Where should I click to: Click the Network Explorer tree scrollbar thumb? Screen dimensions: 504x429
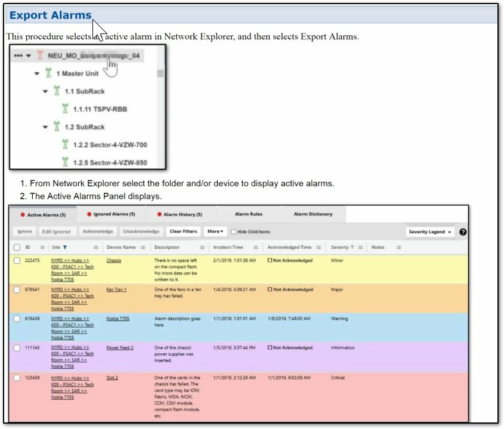click(160, 73)
